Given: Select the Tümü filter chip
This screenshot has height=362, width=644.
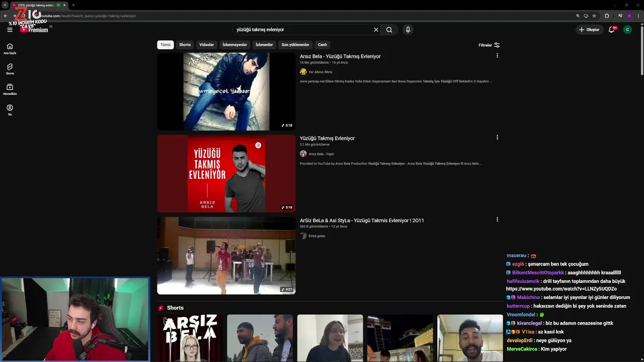Looking at the screenshot, I should (166, 45).
